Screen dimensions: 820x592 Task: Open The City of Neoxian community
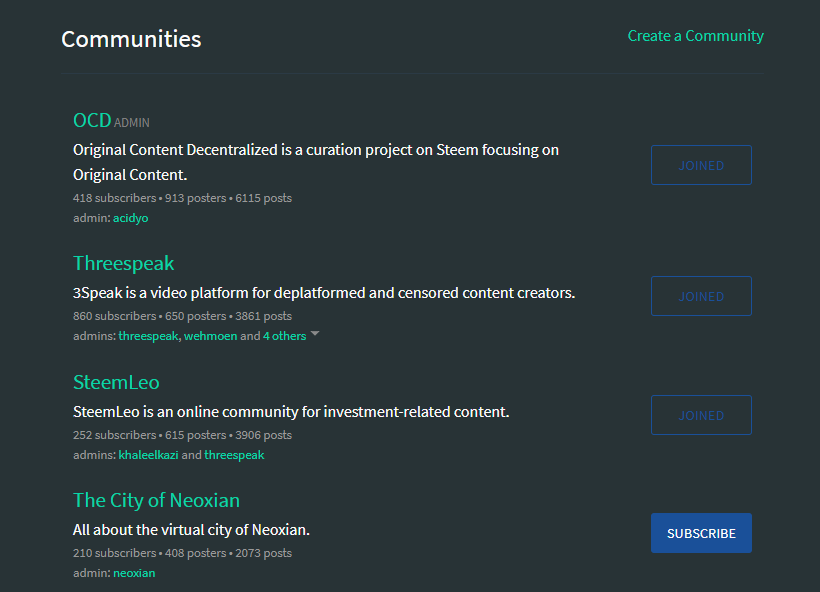click(x=156, y=500)
